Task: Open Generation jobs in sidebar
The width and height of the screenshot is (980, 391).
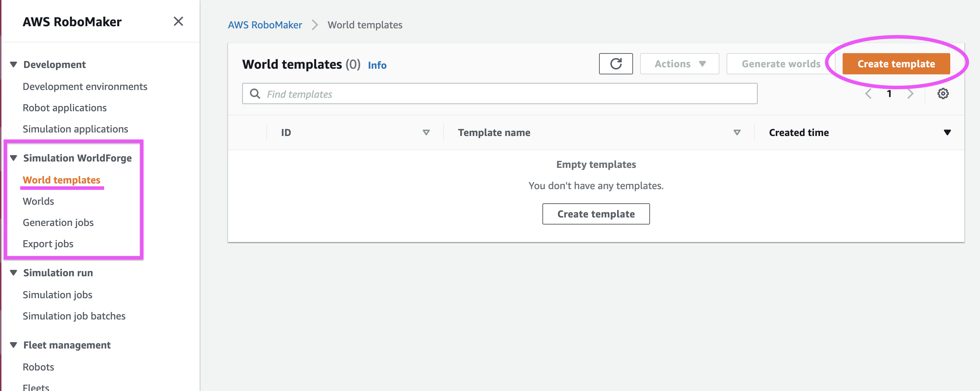Action: pos(58,222)
